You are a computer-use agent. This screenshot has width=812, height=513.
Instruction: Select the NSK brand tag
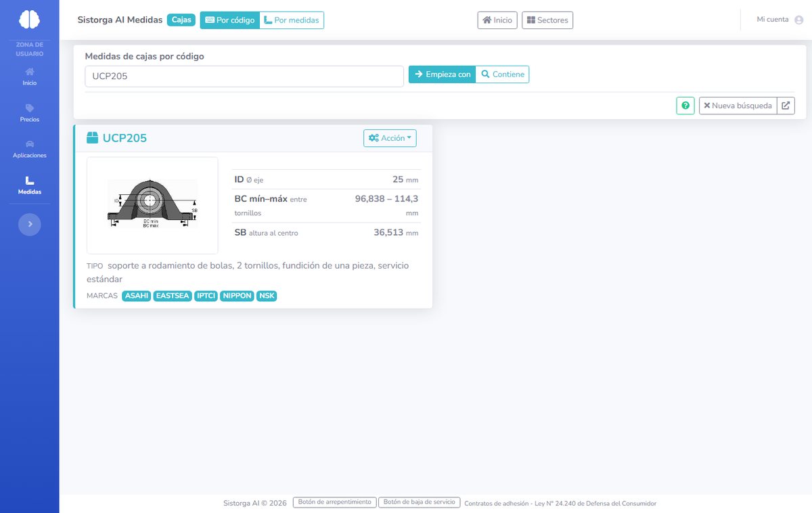[267, 296]
